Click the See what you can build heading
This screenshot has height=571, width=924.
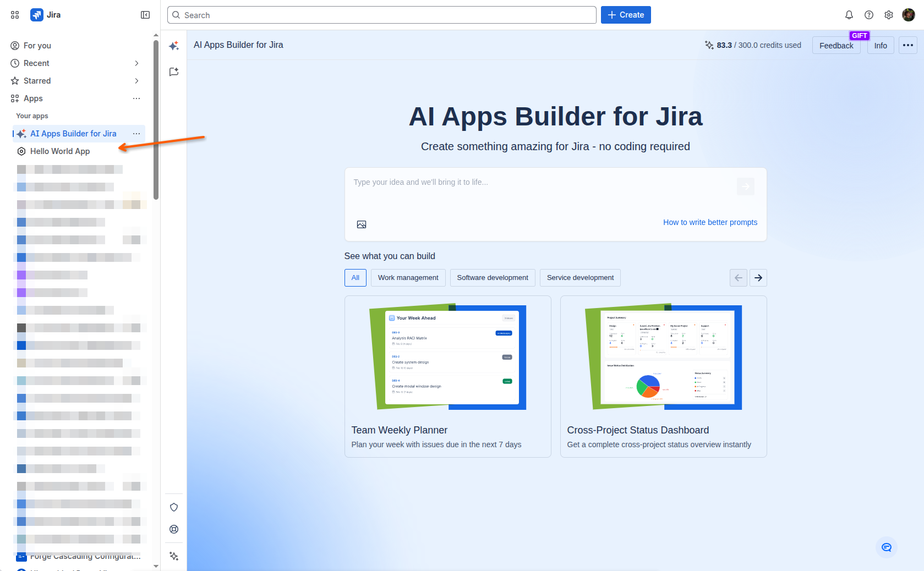tap(390, 256)
